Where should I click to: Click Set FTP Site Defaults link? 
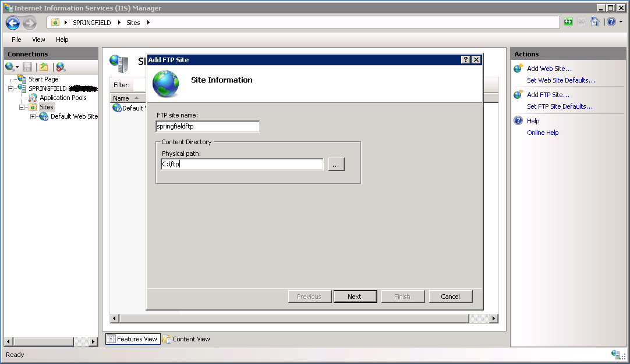[560, 106]
